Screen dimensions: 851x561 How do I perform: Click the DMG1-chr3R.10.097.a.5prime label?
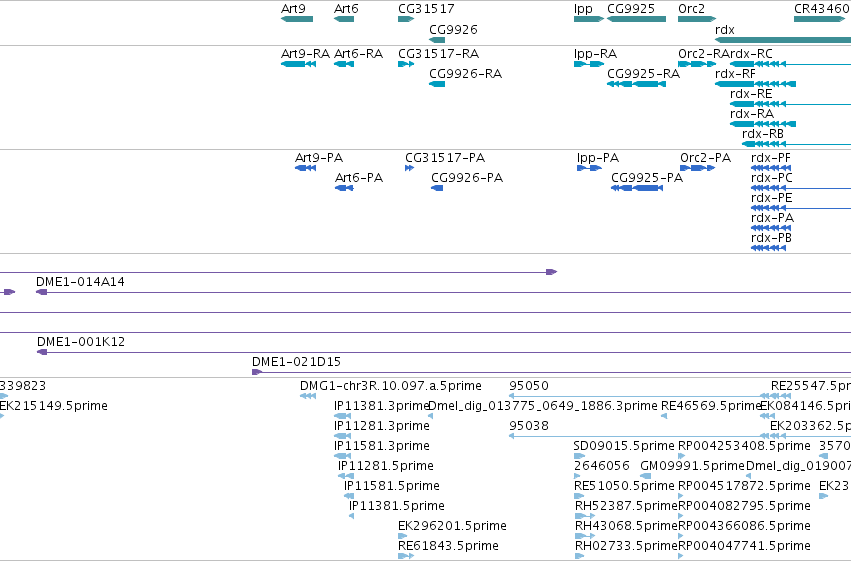(391, 386)
